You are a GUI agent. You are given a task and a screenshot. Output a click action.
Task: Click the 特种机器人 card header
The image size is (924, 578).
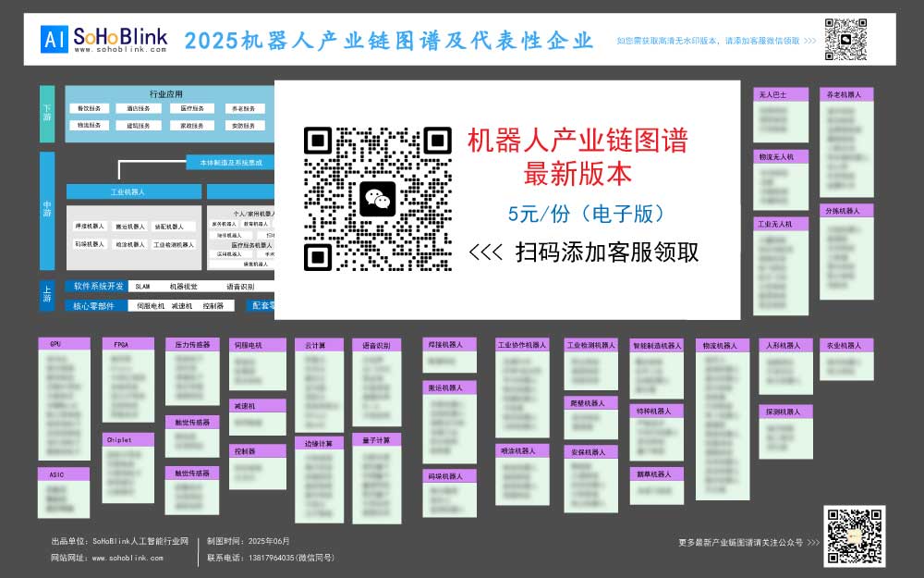(x=657, y=411)
